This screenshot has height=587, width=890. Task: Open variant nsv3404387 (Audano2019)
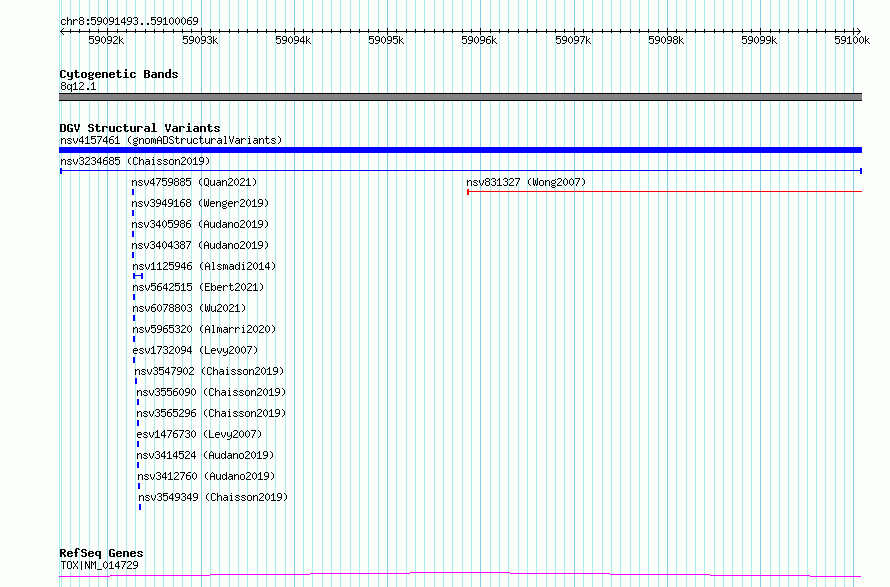tap(200, 245)
